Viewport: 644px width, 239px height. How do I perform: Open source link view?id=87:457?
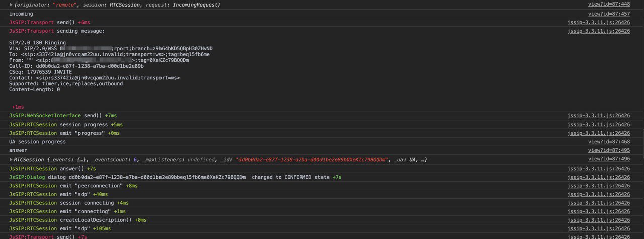click(x=609, y=14)
